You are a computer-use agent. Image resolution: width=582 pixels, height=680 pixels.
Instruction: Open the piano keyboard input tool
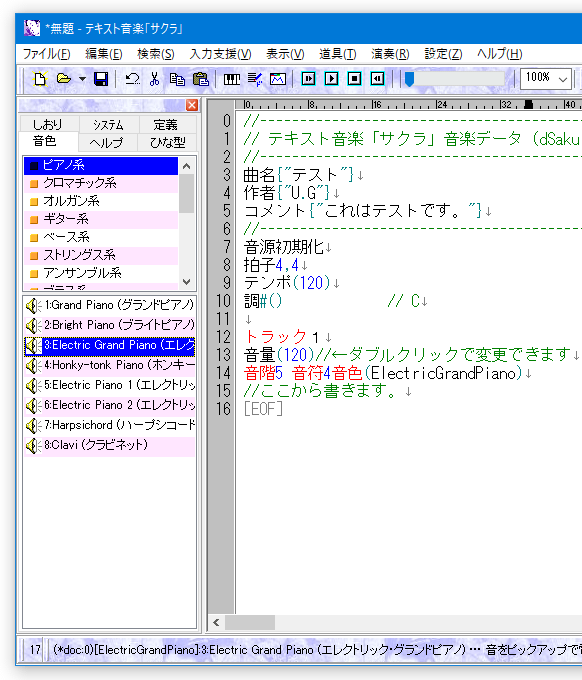232,79
